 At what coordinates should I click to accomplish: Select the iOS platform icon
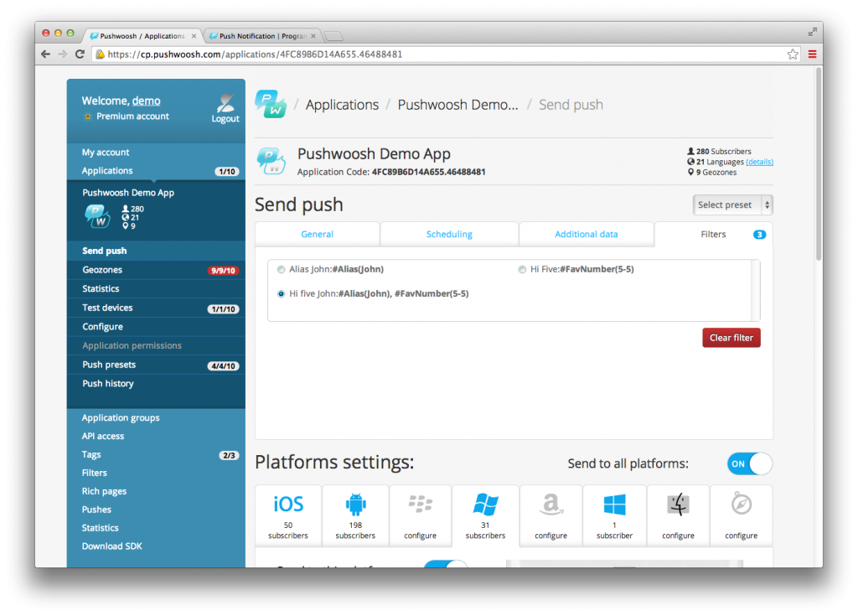click(288, 504)
